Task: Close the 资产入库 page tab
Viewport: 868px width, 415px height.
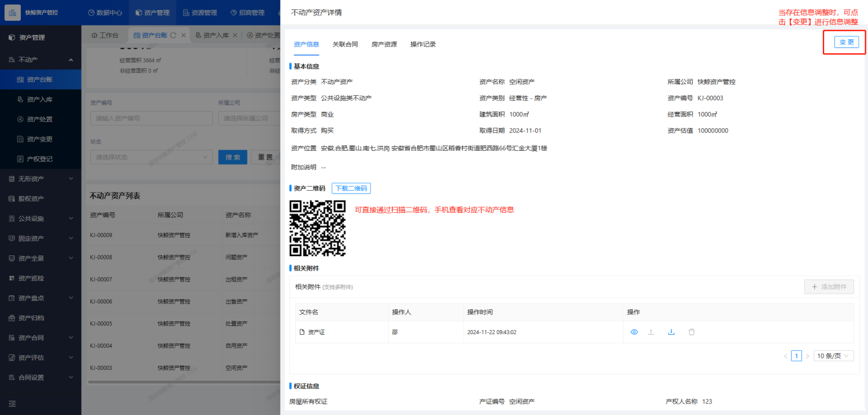Action: (234, 35)
